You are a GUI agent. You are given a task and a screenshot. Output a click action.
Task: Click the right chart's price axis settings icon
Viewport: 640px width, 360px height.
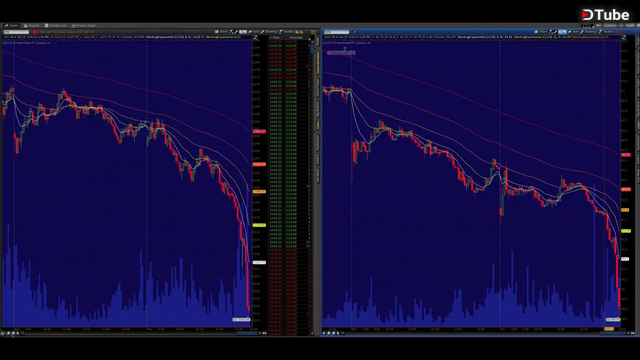click(x=624, y=38)
